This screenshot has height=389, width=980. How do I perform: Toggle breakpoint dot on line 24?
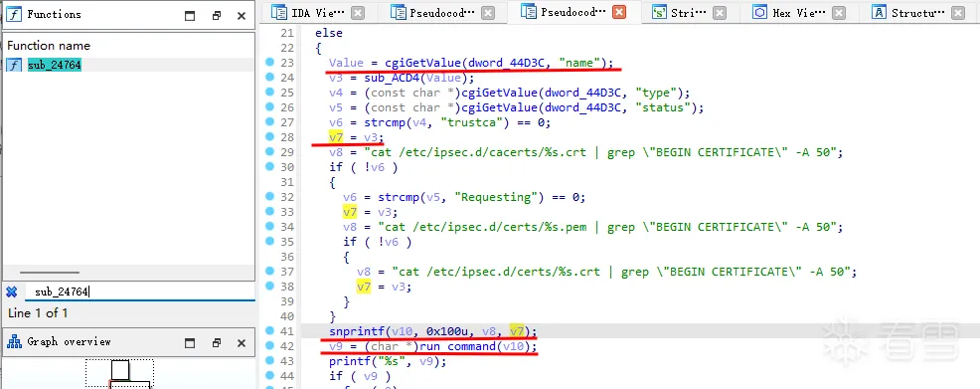269,77
